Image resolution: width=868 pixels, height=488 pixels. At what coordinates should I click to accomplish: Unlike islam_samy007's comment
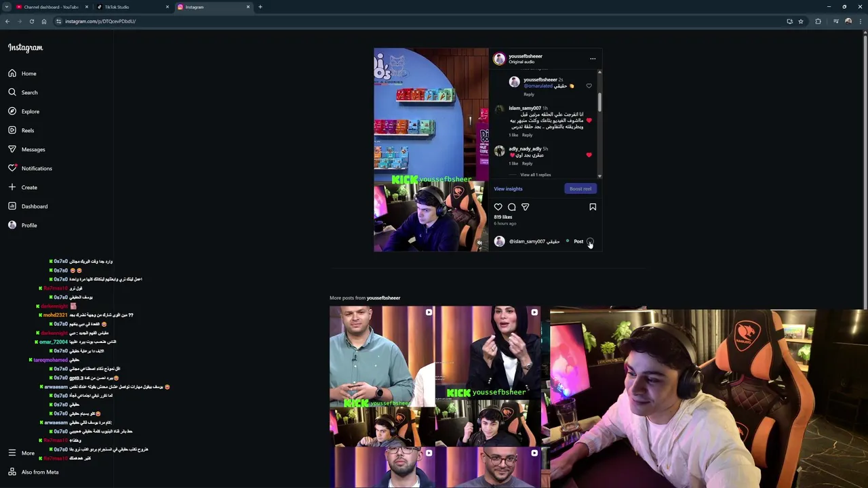(589, 120)
